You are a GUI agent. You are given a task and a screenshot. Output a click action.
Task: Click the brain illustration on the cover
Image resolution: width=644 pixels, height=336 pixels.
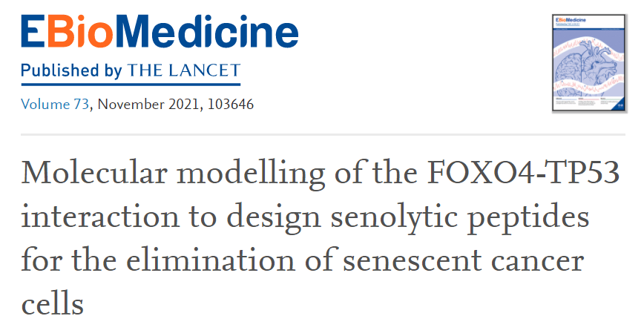[x=574, y=72]
